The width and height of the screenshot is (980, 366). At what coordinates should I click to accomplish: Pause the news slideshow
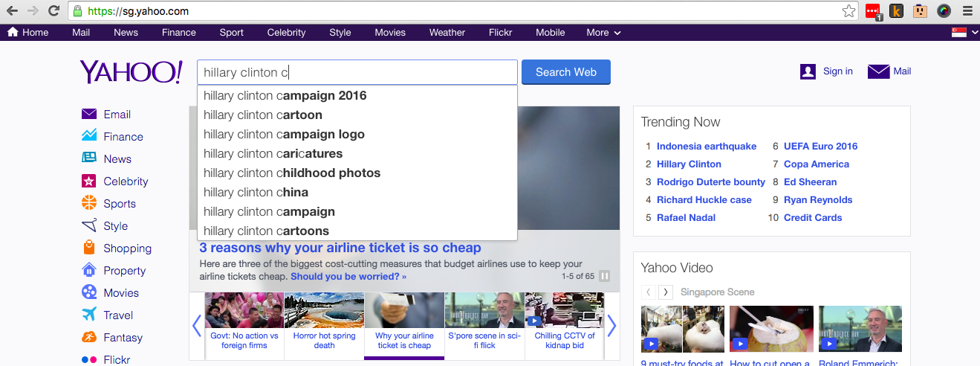605,276
